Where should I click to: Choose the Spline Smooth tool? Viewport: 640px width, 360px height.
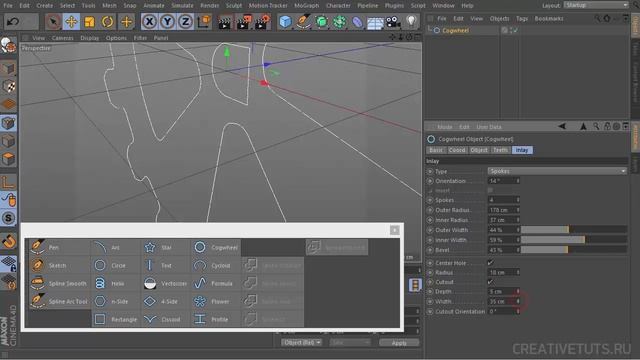pyautogui.click(x=59, y=283)
